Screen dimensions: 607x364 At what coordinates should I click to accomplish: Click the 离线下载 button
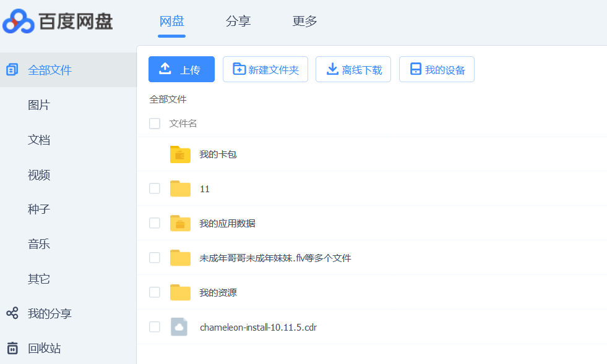(353, 69)
